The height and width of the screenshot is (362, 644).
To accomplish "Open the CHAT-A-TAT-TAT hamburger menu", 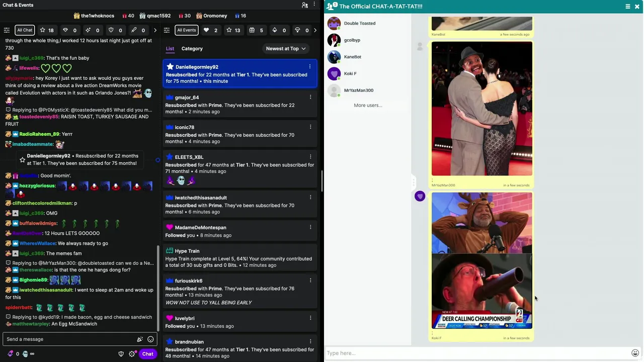I will click(x=628, y=7).
